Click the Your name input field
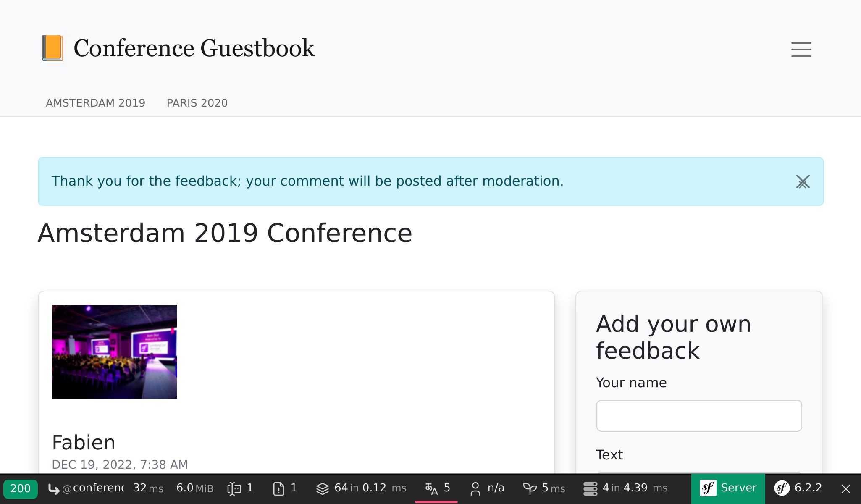 [699, 416]
